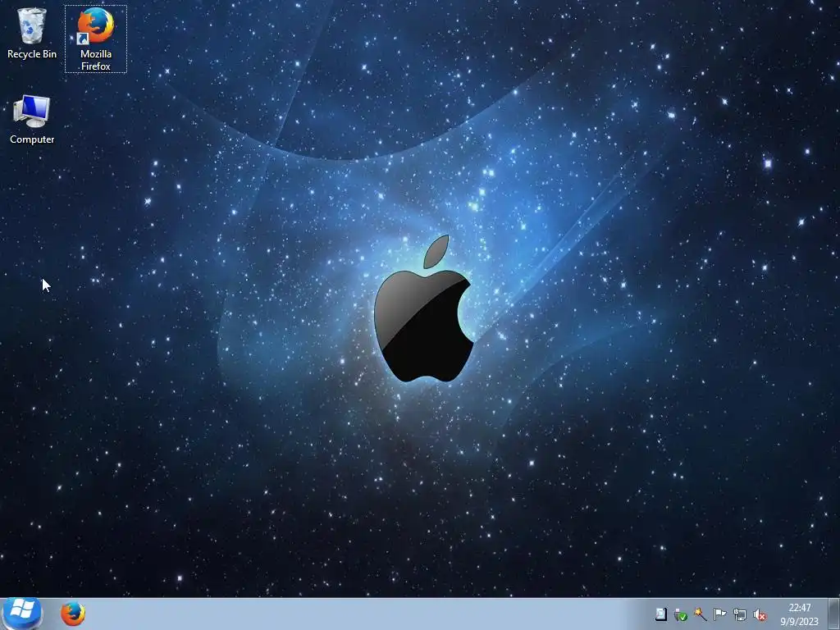Open the network connection tray icon
This screenshot has width=840, height=630.
740,614
